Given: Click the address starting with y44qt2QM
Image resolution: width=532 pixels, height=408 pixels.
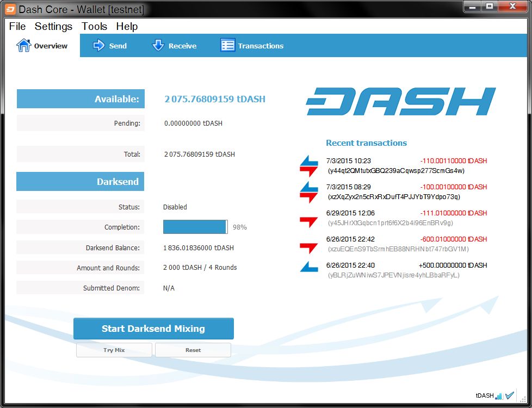Looking at the screenshot, I should [396, 171].
